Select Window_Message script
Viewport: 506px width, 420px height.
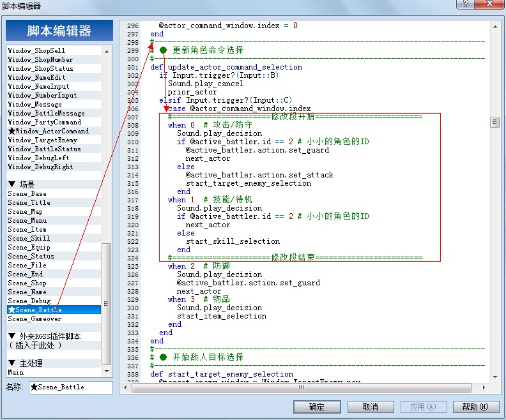click(54, 105)
